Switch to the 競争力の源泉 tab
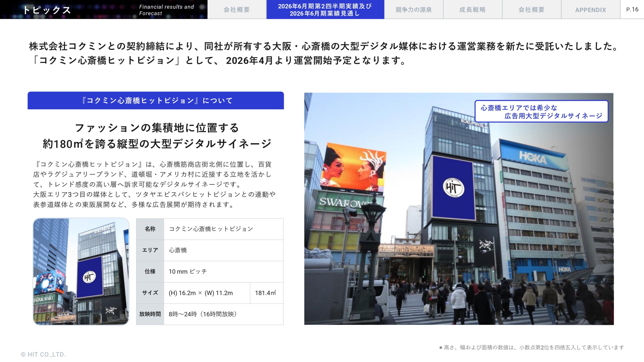This screenshot has height=362, width=644. pyautogui.click(x=413, y=10)
